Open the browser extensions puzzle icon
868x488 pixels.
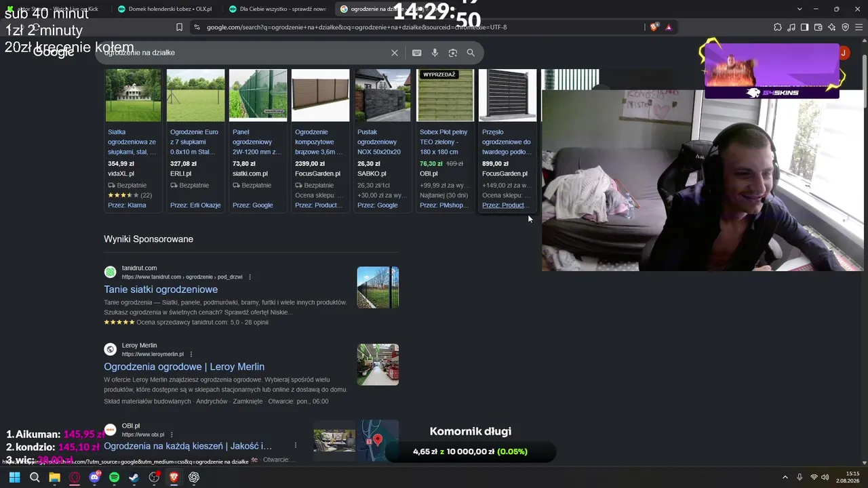click(x=778, y=27)
